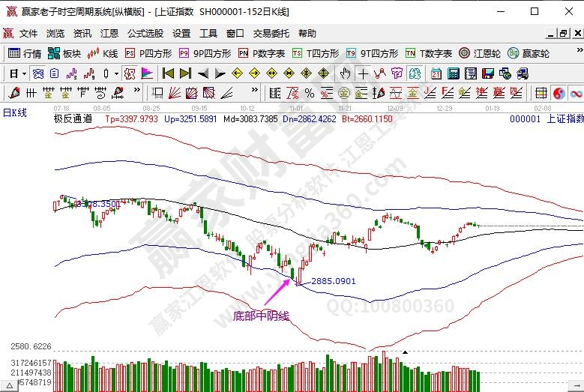584x392 pixels.
Task: Jump to first bar with skip-start arrow
Action: coord(169,73)
